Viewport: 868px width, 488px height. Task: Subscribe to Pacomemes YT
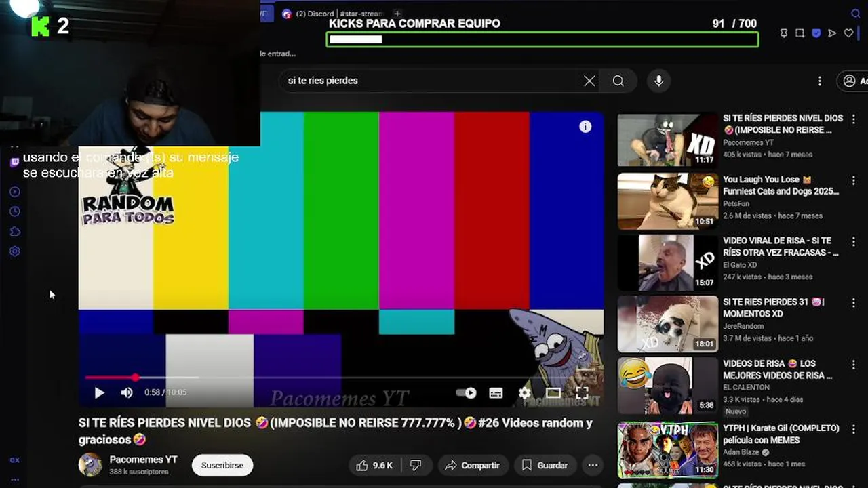click(x=222, y=466)
